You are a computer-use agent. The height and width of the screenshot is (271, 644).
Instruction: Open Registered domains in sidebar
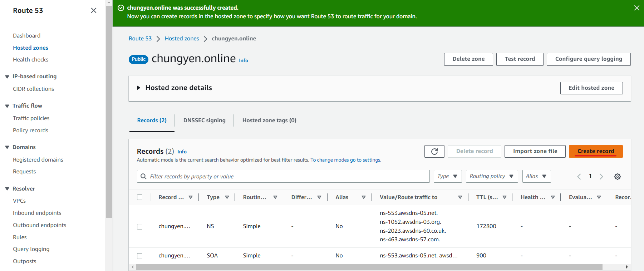(x=38, y=160)
